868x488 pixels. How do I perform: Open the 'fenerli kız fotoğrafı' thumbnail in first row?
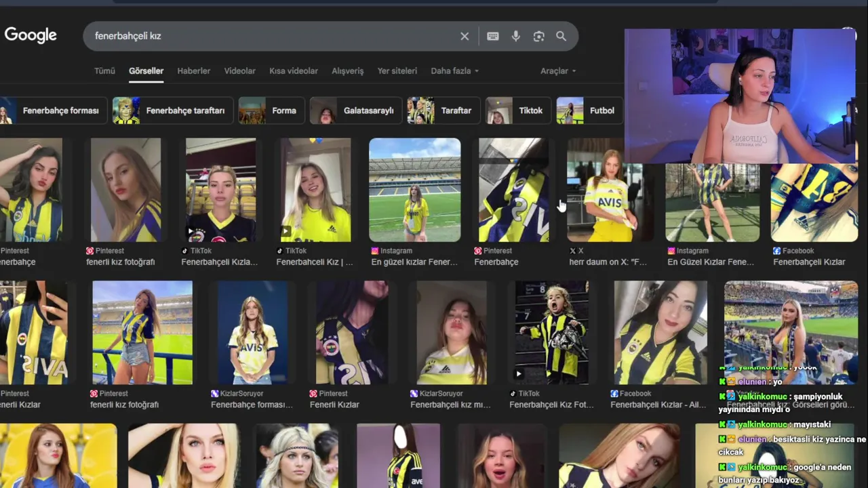click(x=125, y=190)
